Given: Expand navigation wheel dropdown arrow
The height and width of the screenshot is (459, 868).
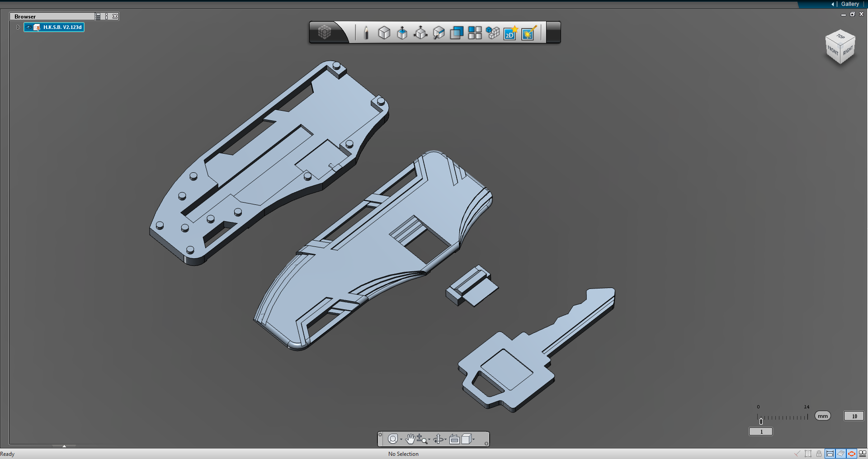Looking at the screenshot, I should coord(401,440).
